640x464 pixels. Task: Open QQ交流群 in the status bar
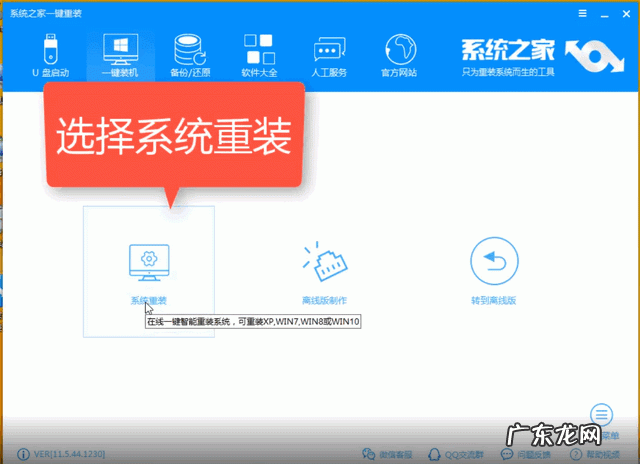coord(456,454)
